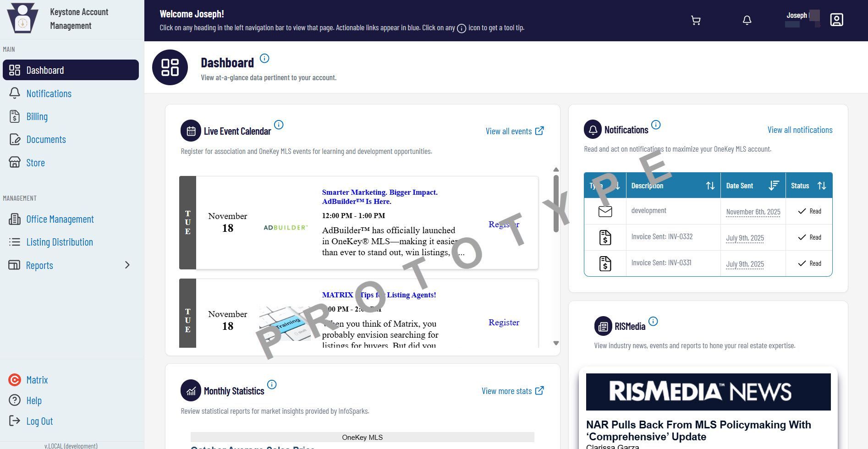
Task: Click Read status of INV-0331 row
Action: (809, 263)
